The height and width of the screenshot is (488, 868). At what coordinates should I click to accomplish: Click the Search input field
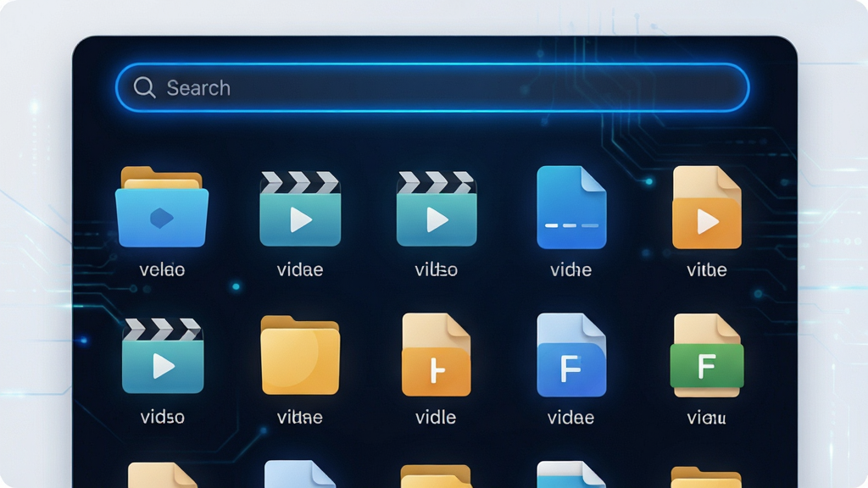pos(432,87)
